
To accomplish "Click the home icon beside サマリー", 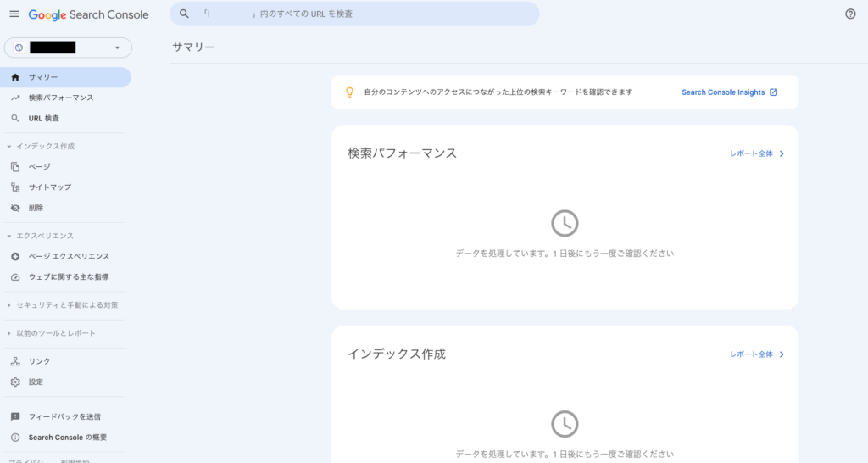I will coord(15,77).
